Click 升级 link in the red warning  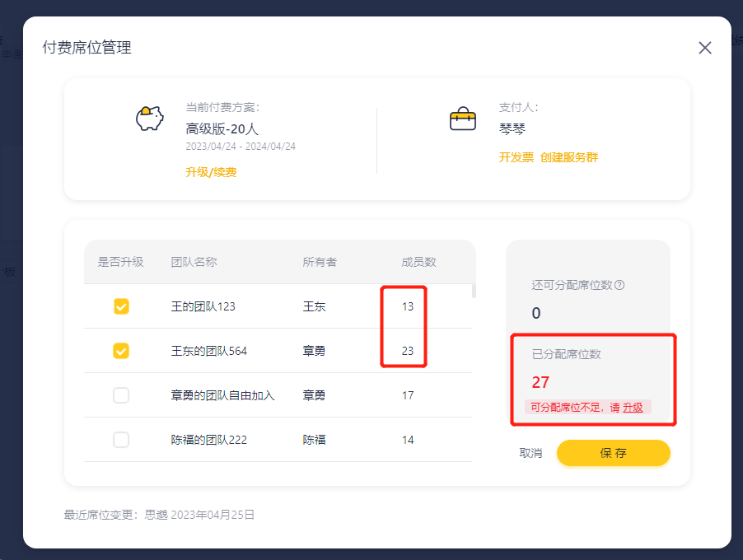pyautogui.click(x=633, y=407)
